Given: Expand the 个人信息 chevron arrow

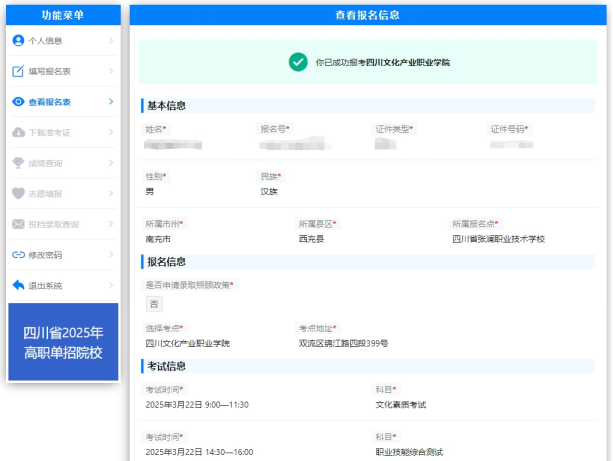Looking at the screenshot, I should pyautogui.click(x=111, y=40).
